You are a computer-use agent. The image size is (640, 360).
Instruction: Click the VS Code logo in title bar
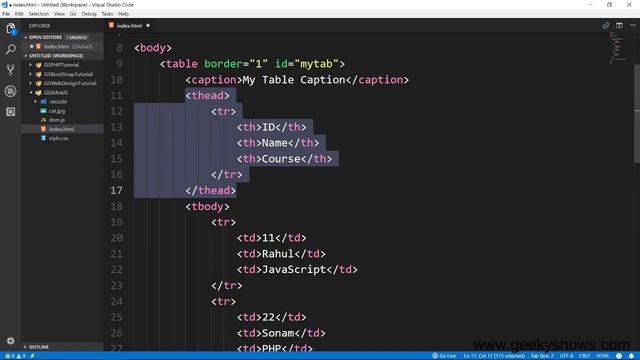pyautogui.click(x=4, y=4)
